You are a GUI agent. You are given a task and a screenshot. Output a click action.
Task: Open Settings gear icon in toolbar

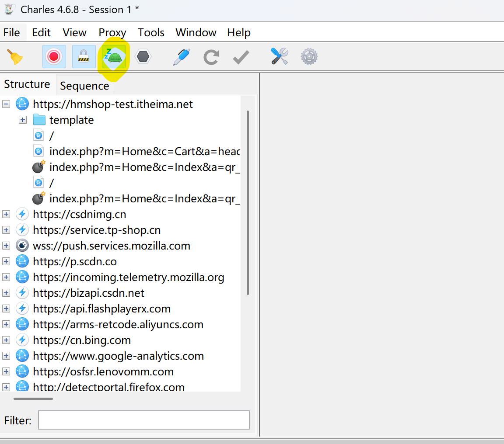tap(309, 57)
